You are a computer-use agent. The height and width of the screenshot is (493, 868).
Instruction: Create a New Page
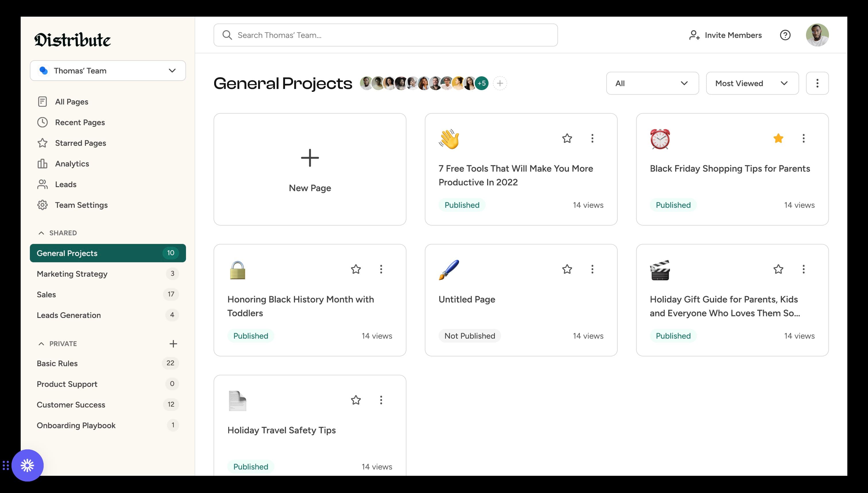coord(310,169)
